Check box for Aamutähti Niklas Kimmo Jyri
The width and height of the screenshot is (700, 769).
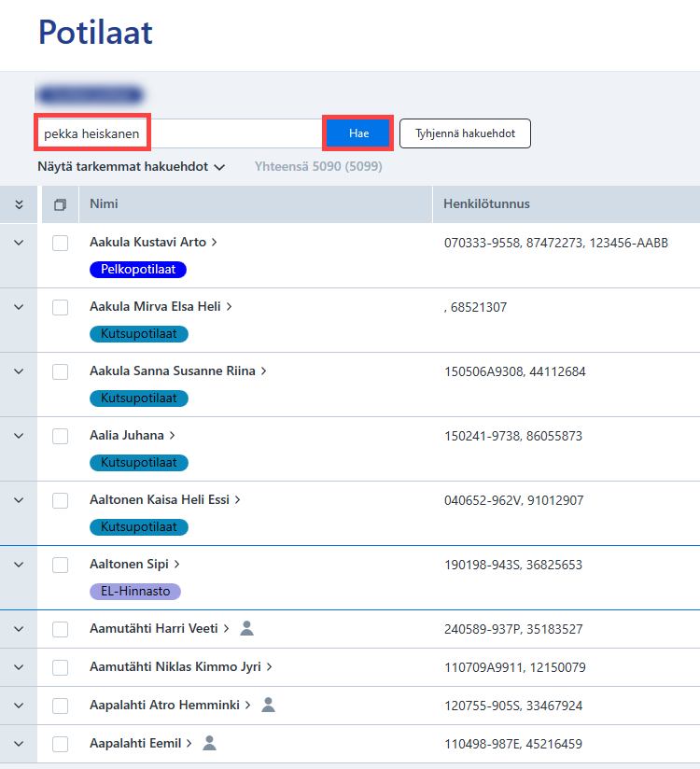(61, 667)
